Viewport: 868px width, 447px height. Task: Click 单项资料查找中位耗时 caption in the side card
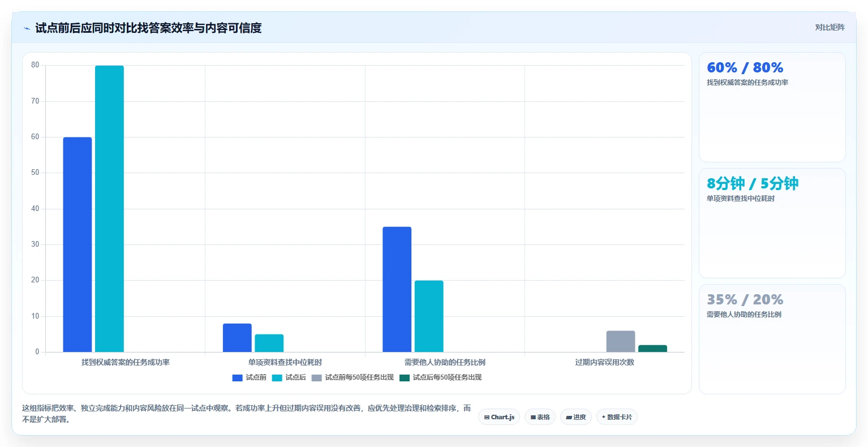click(x=741, y=199)
